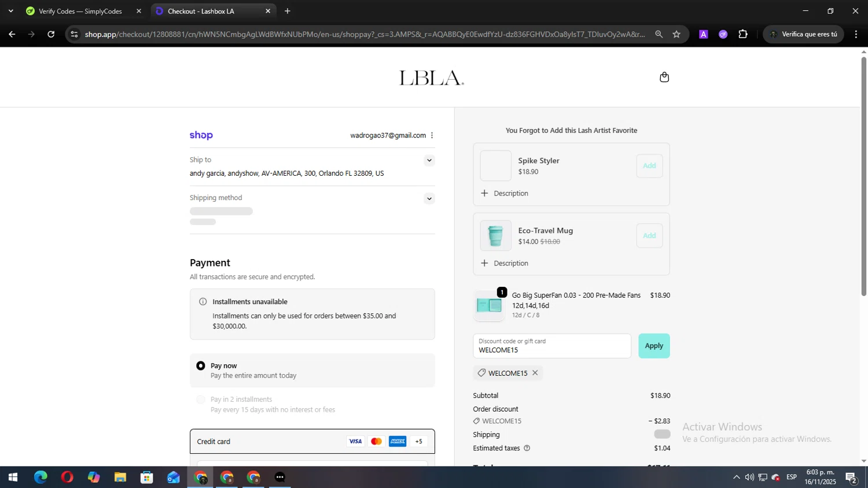Close the Checkout - Lashbox LA tab
Image resolution: width=868 pixels, height=488 pixels.
[x=268, y=11]
